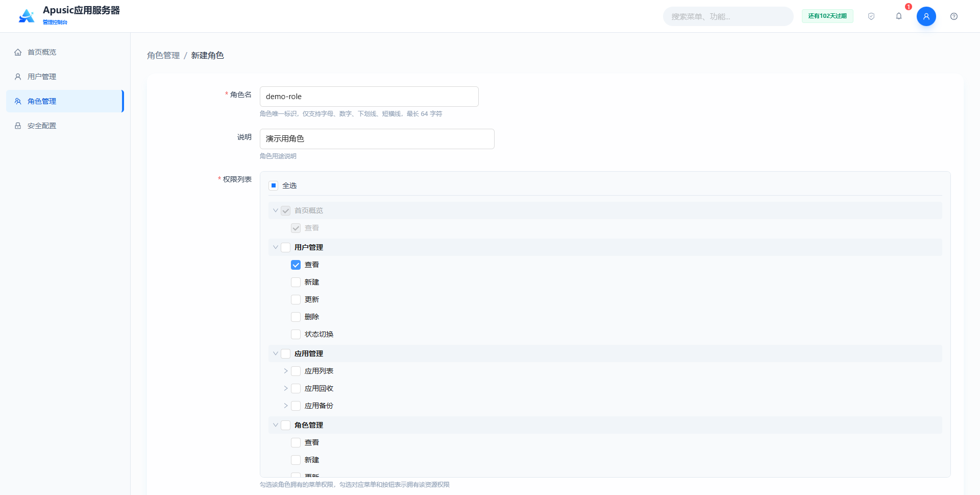
Task: Check 更新 under 用户管理
Action: 296,299
